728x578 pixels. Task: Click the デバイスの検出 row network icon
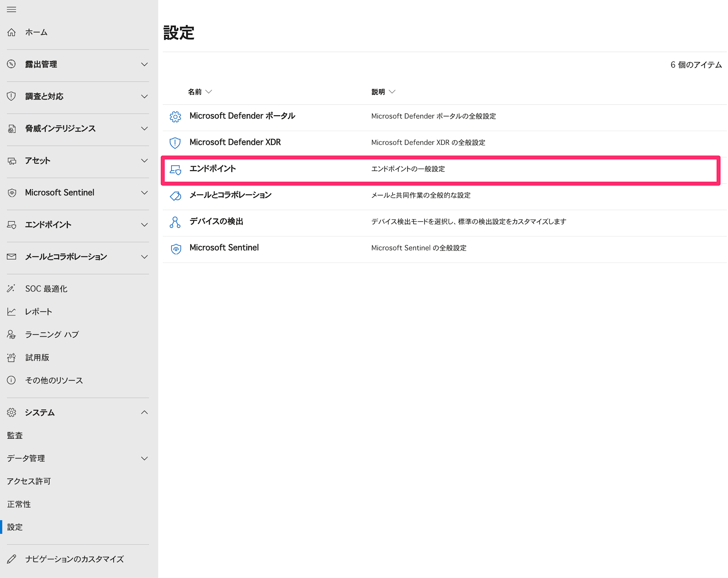point(175,222)
